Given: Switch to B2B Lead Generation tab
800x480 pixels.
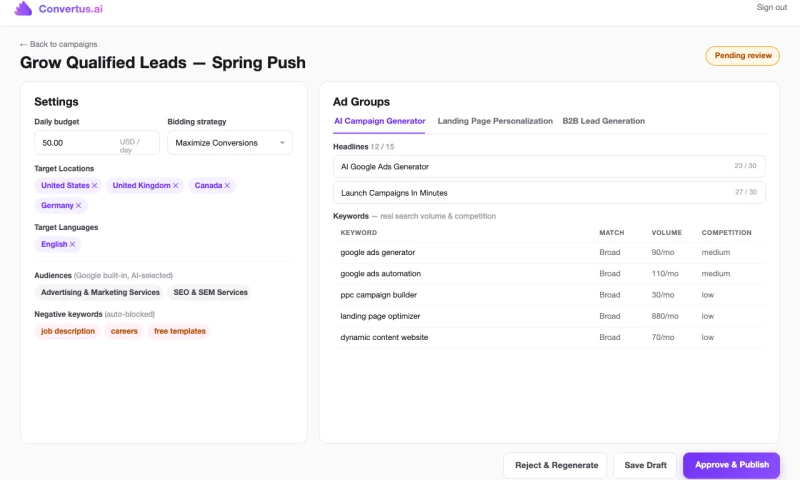Looking at the screenshot, I should pyautogui.click(x=604, y=121).
